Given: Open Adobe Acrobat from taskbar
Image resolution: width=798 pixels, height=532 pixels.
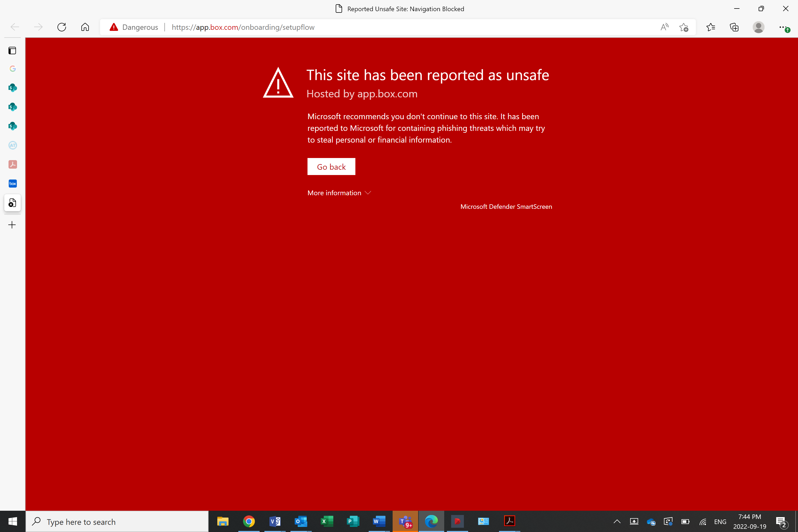Looking at the screenshot, I should point(510,521).
